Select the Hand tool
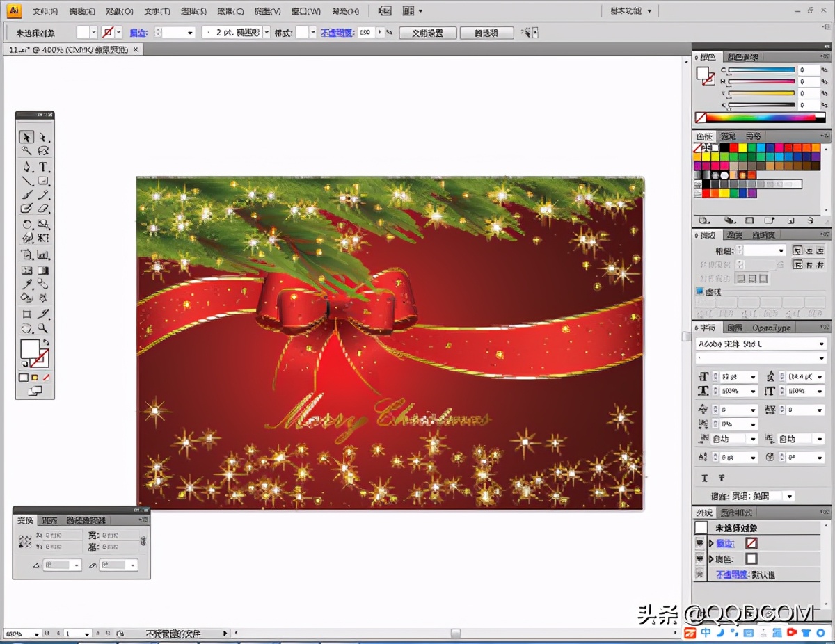 click(x=26, y=328)
